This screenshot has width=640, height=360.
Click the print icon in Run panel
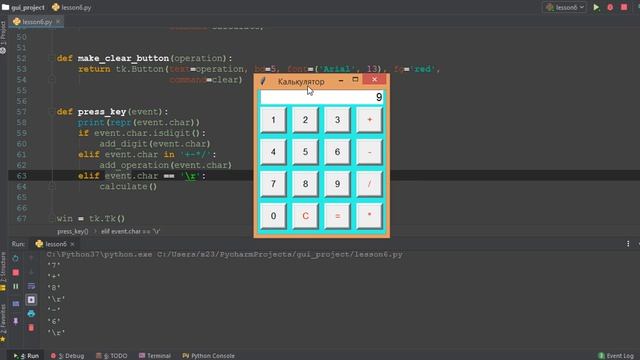point(31,313)
